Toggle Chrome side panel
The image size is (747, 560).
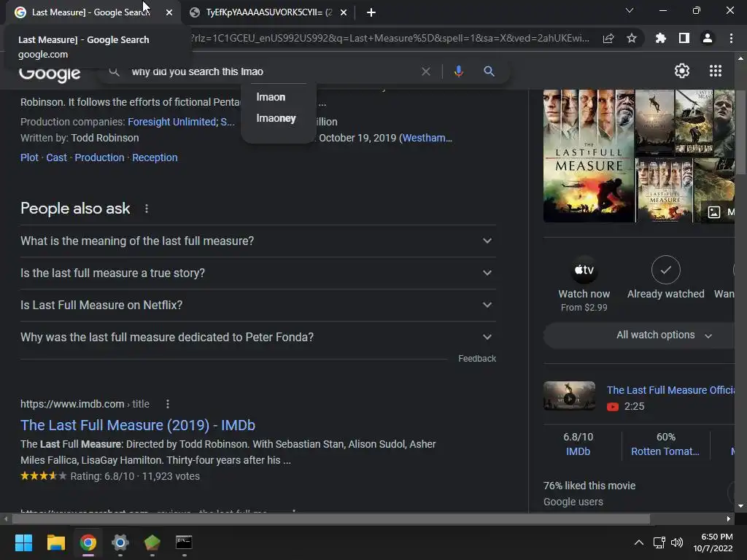click(x=684, y=38)
